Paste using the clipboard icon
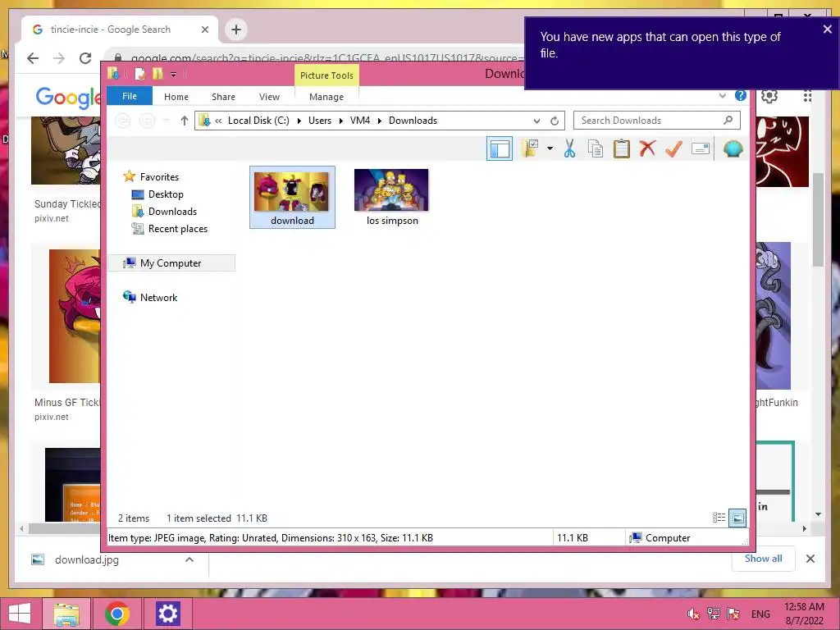 622,148
